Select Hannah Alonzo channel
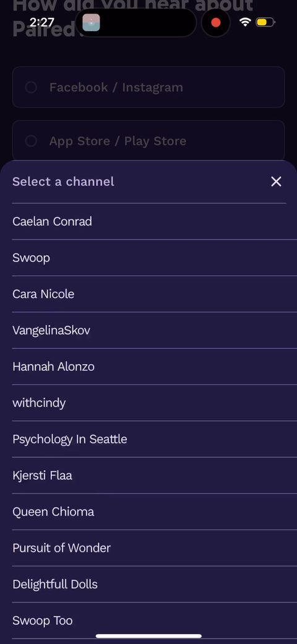This screenshot has height=644, width=297. click(x=149, y=367)
